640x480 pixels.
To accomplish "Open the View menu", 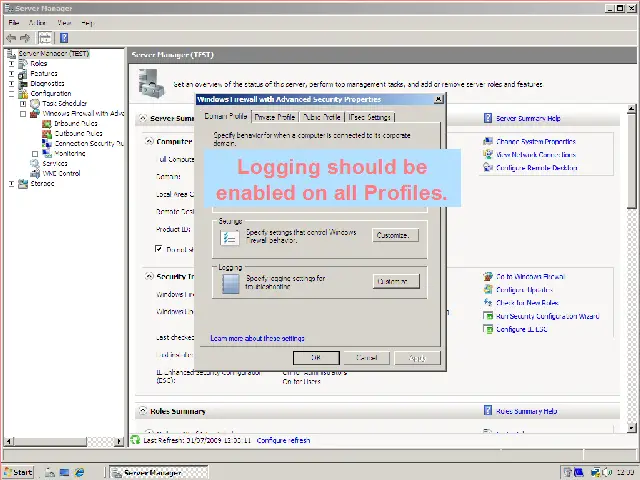I will [64, 23].
